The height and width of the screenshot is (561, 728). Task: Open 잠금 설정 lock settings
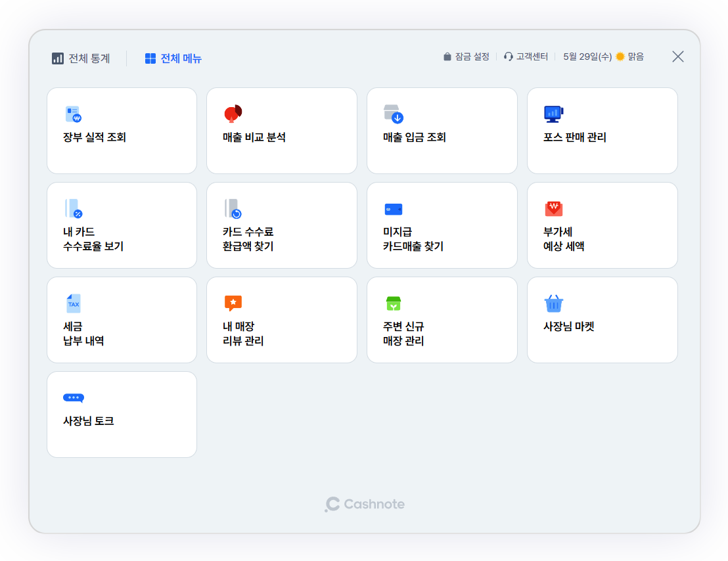tap(466, 57)
